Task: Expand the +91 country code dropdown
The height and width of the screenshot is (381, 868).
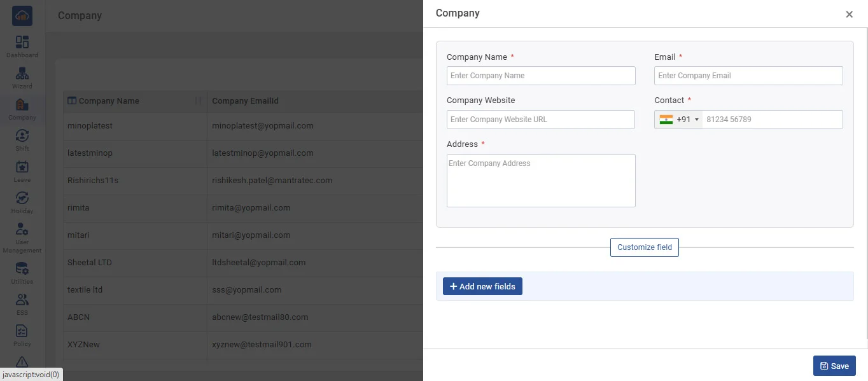Action: [679, 120]
